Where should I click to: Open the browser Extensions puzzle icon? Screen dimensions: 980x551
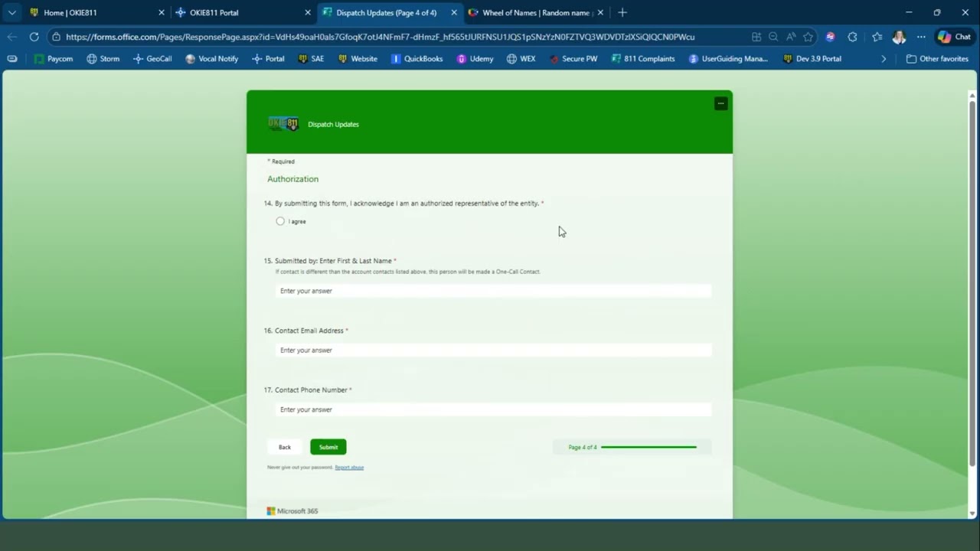[x=852, y=37]
